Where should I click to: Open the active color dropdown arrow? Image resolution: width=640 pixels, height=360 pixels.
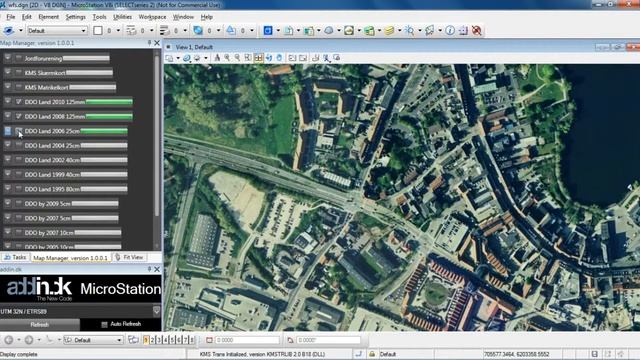(x=118, y=31)
